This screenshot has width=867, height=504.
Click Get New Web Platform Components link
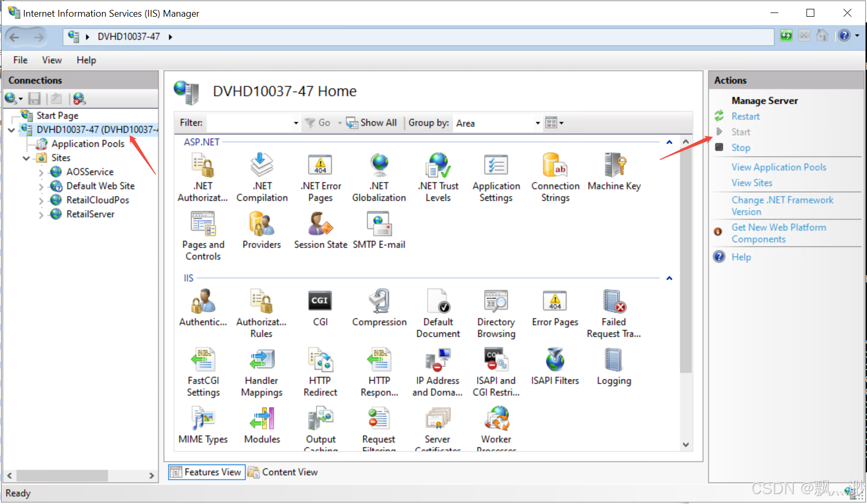(x=779, y=233)
